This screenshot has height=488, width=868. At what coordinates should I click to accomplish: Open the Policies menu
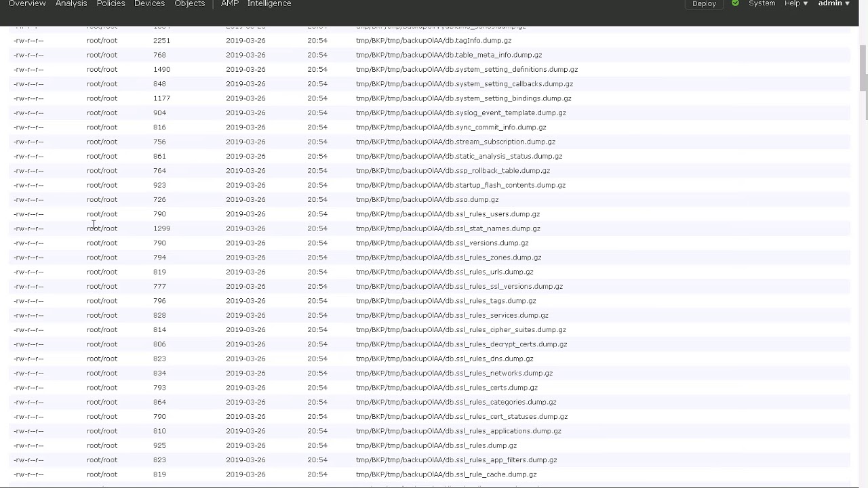click(x=111, y=3)
